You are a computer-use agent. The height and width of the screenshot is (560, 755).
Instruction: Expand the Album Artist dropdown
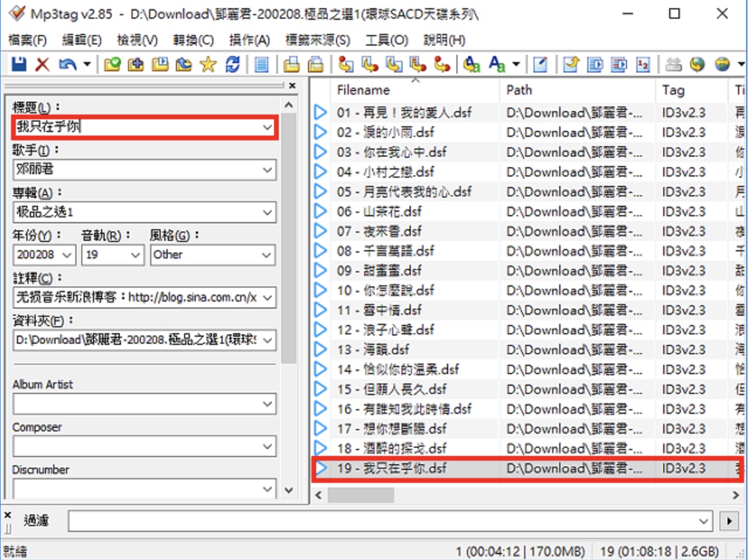tap(267, 404)
